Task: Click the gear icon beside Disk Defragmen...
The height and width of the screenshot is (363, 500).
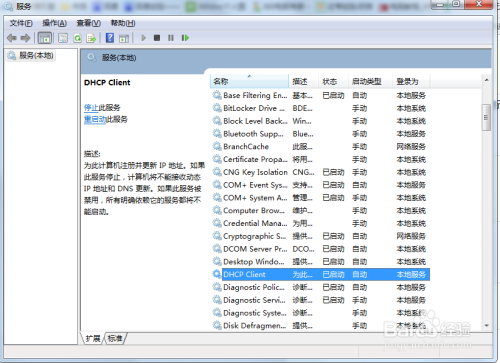Action: click(217, 325)
